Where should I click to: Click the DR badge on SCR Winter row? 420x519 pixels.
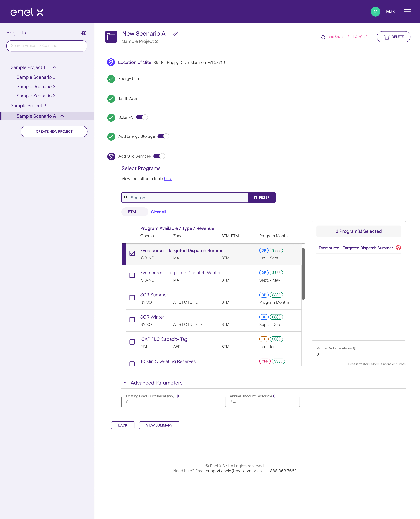tap(264, 317)
